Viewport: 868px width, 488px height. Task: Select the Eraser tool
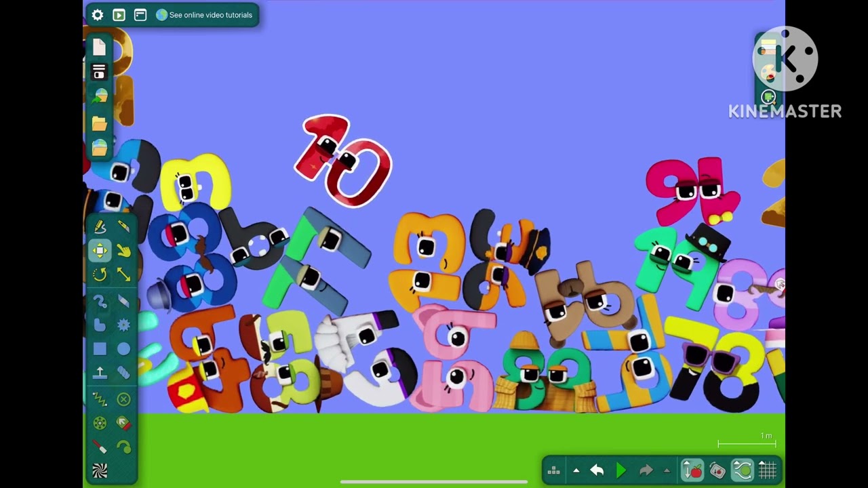click(x=123, y=301)
